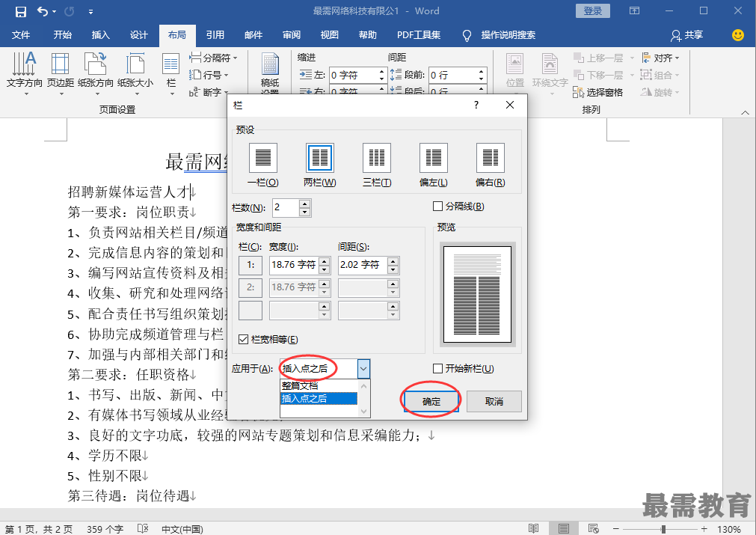Open the File (文件) tab

click(x=21, y=34)
